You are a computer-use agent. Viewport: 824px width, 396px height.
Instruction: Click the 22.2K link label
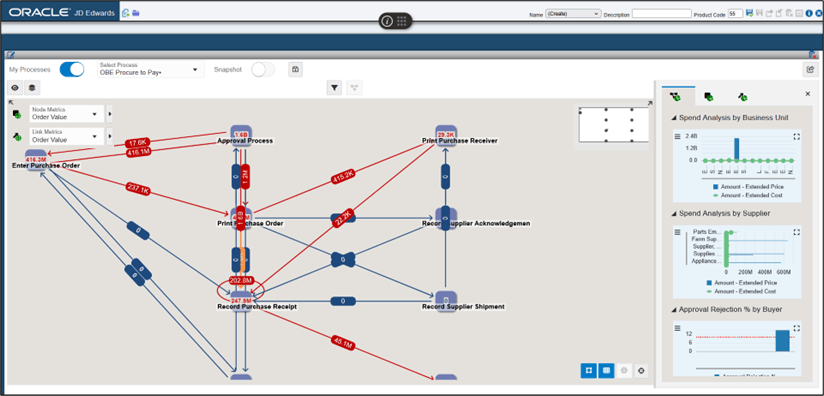pos(343,217)
